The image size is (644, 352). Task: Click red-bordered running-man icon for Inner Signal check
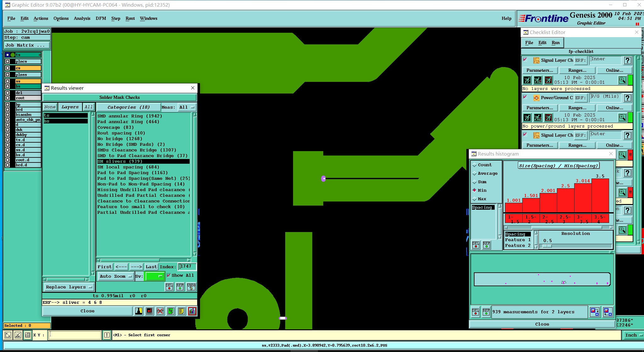pos(548,80)
